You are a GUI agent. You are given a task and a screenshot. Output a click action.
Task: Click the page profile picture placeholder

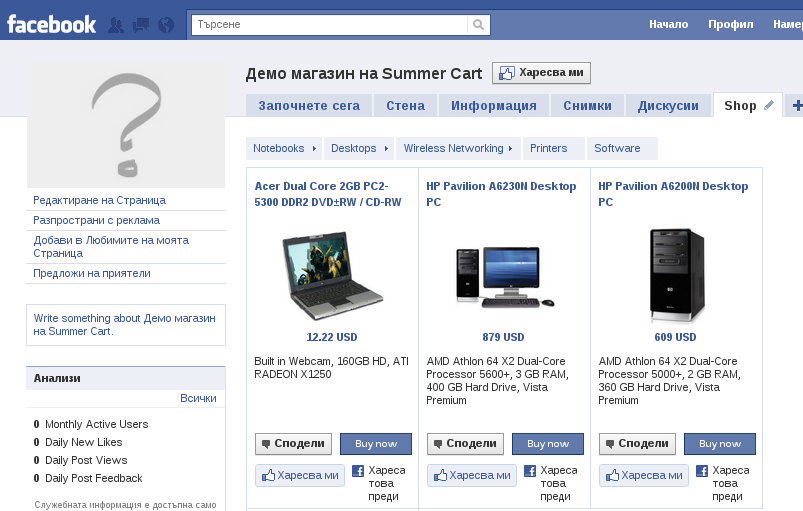pyautogui.click(x=126, y=123)
